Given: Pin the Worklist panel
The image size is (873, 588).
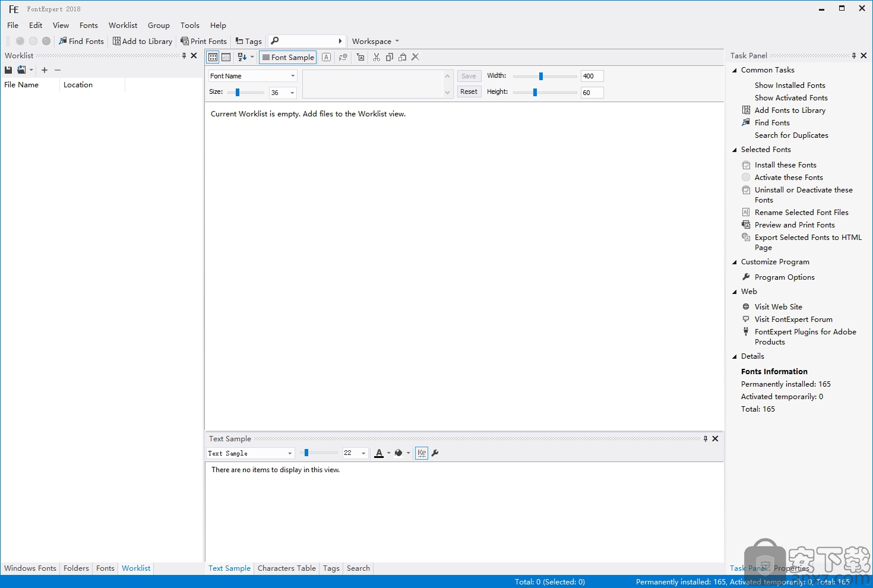Looking at the screenshot, I should point(184,55).
